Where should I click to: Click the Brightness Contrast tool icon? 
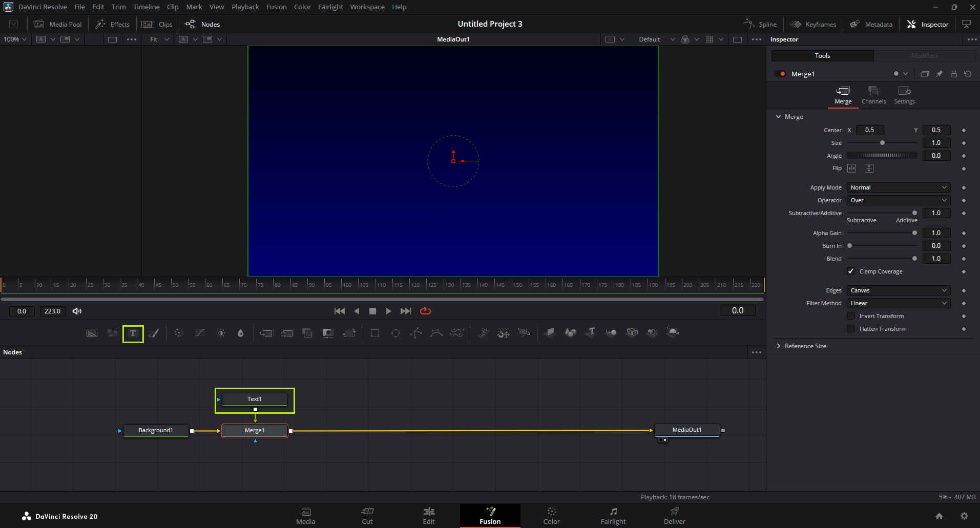[x=221, y=333]
